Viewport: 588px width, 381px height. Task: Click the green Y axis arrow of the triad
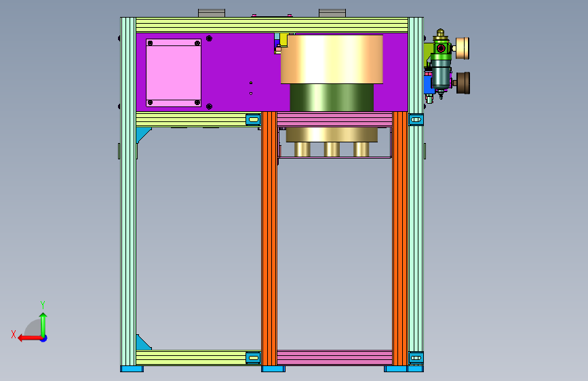[x=43, y=324]
